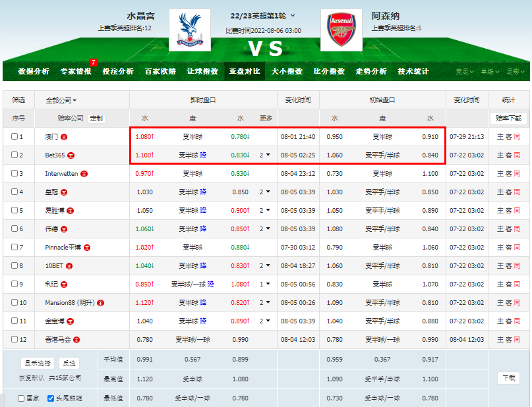Open the 足彩 dropdown menu
Image resolution: width=532 pixels, height=407 pixels.
tap(516, 72)
